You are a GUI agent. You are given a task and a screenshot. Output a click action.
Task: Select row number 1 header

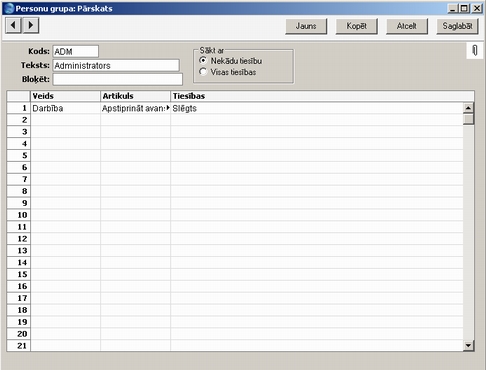click(19, 108)
